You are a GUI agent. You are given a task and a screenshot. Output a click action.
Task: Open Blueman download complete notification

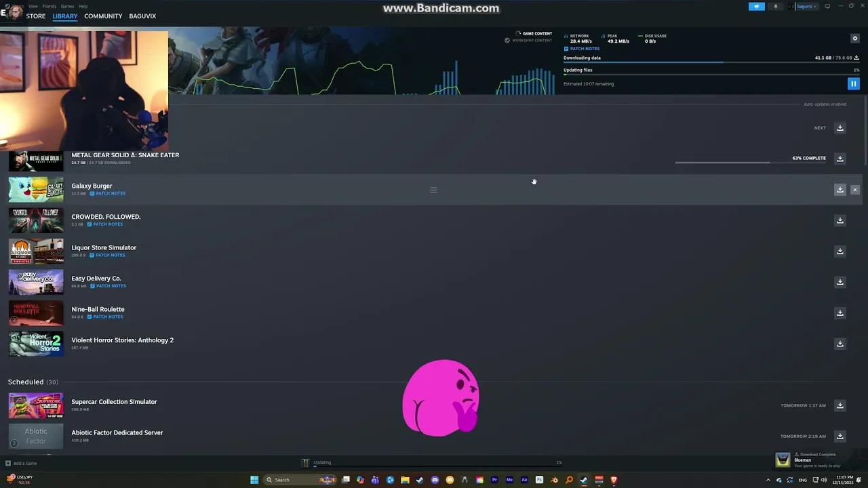[x=819, y=460]
